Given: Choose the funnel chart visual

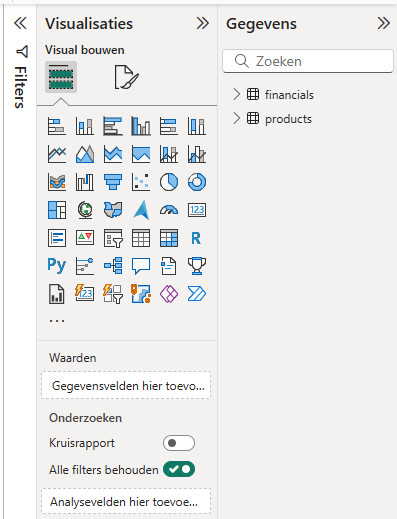Looking at the screenshot, I should 113,182.
